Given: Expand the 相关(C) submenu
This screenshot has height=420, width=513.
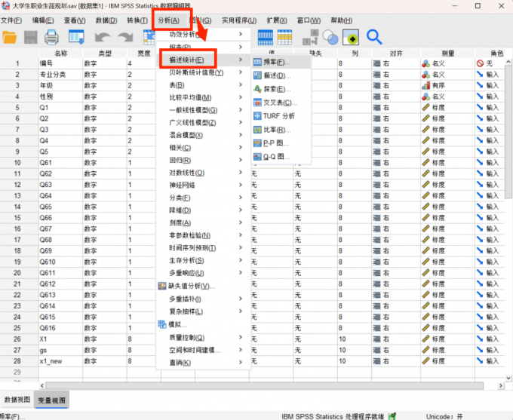Looking at the screenshot, I should click(204, 148).
